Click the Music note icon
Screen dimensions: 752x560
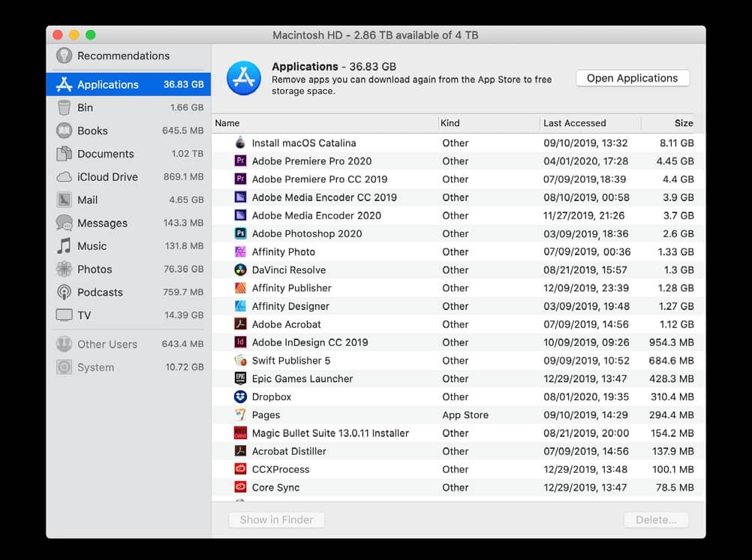pyautogui.click(x=64, y=246)
